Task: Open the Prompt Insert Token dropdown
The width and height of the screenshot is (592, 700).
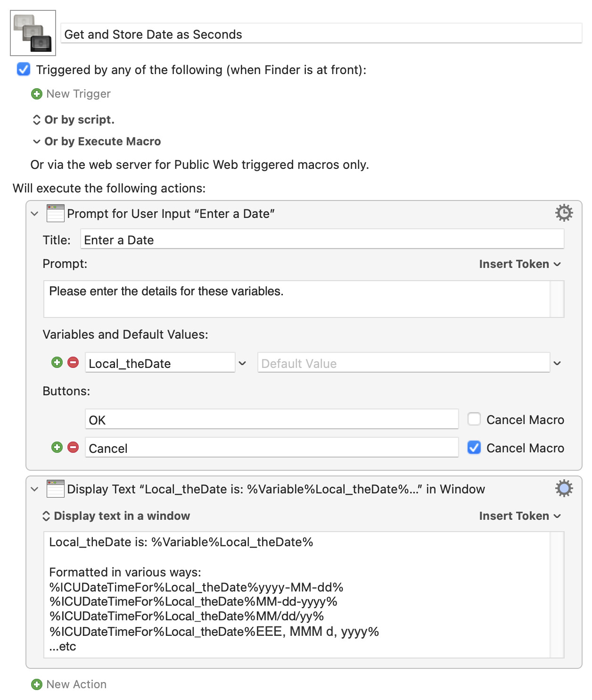Action: (x=520, y=264)
